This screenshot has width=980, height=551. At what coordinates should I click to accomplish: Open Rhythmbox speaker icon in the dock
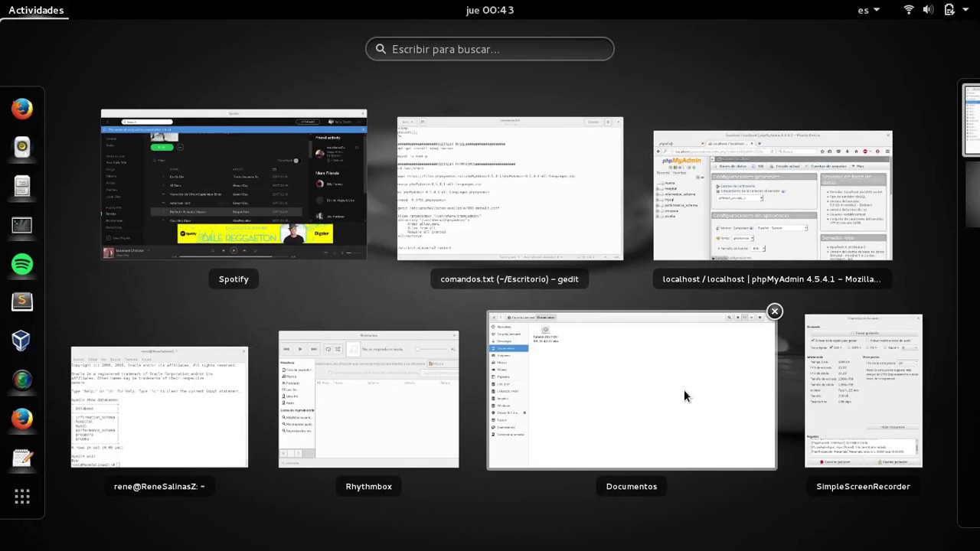pyautogui.click(x=22, y=148)
